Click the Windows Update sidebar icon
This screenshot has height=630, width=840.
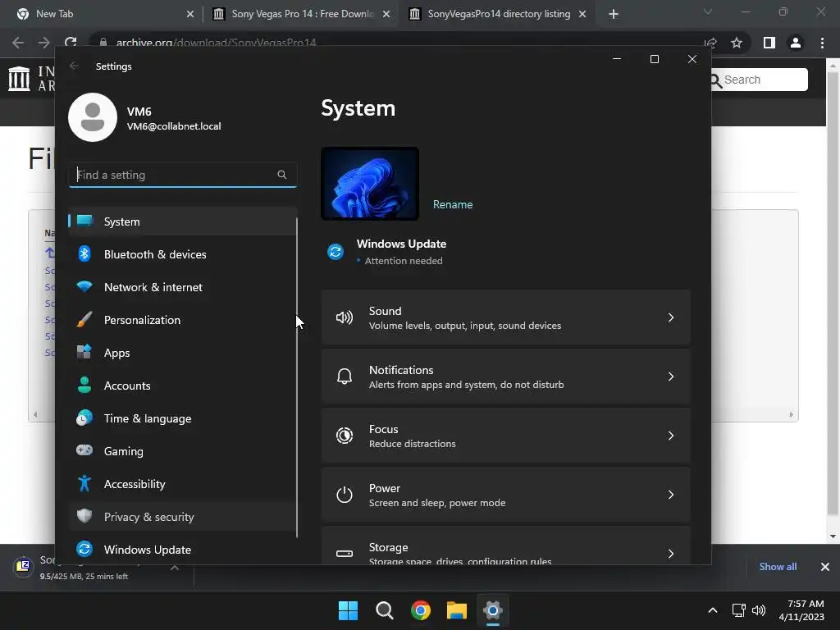[x=84, y=549]
